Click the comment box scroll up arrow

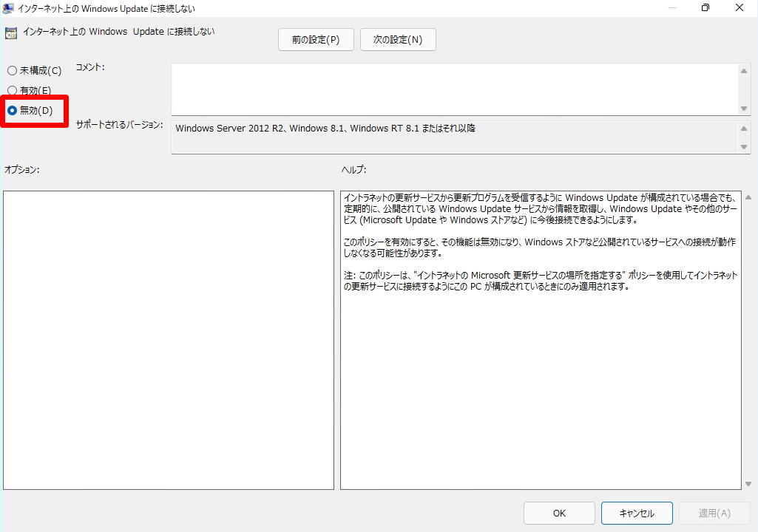(x=744, y=71)
